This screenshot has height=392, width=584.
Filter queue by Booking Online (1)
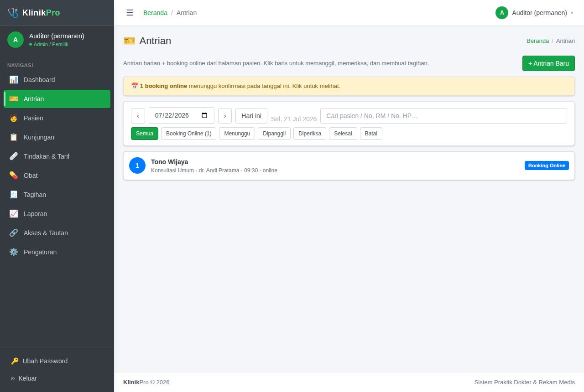coord(188,134)
